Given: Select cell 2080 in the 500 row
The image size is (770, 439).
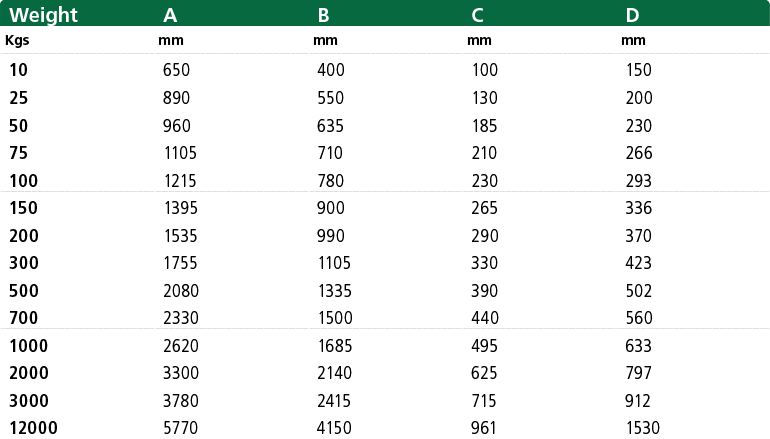Looking at the screenshot, I should point(180,291).
